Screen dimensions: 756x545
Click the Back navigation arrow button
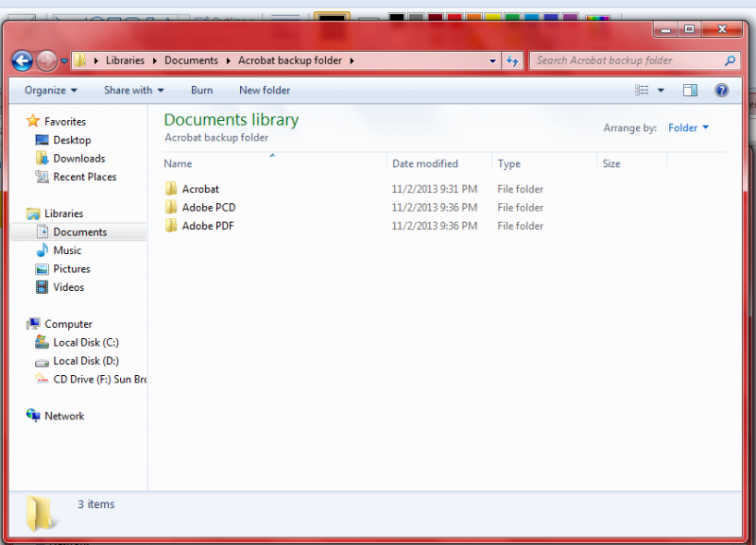pyautogui.click(x=22, y=60)
